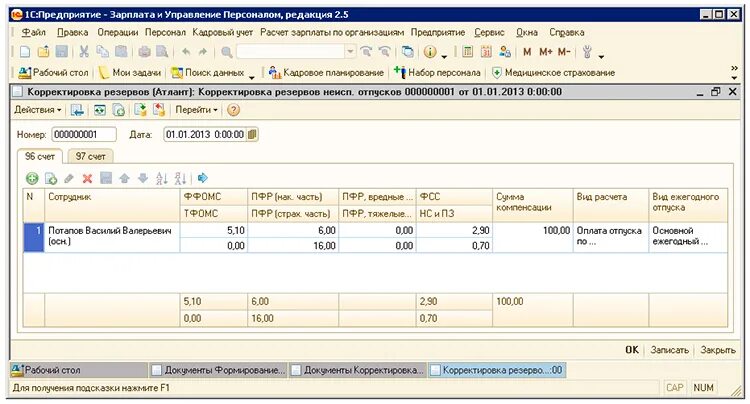Click the Undo arrow icon
Screen dimensions: 750x404
(x=186, y=52)
